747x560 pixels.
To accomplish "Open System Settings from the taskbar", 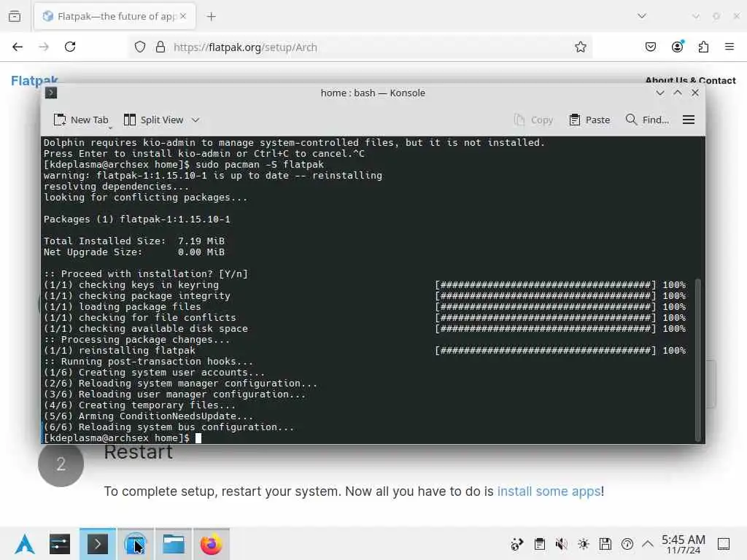I will (x=60, y=544).
